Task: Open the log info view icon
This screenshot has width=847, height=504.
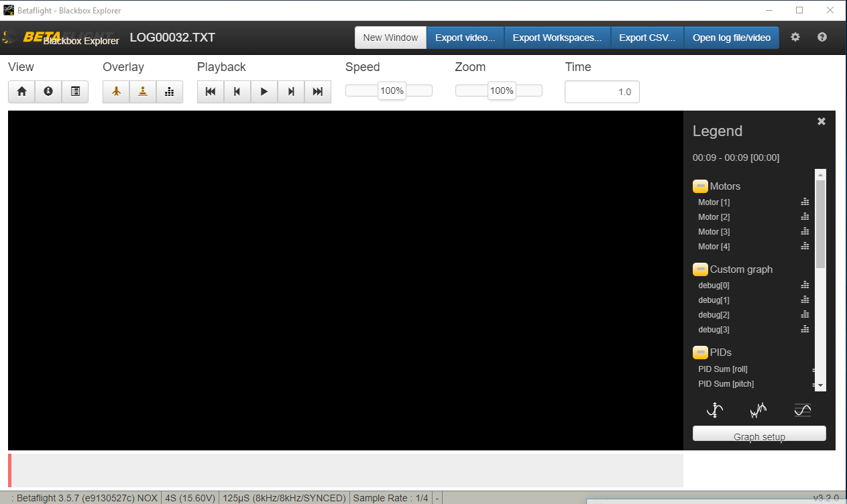Action: 48,91
